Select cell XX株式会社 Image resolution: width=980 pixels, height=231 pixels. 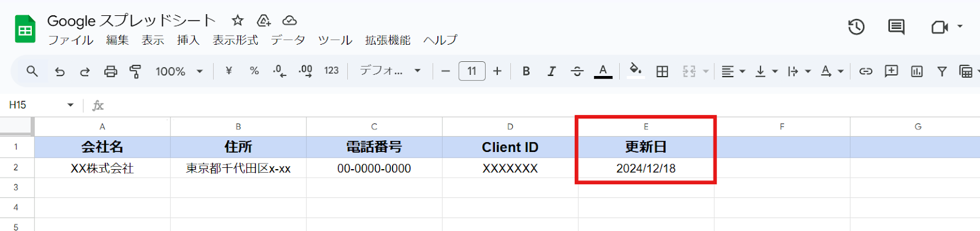pos(102,168)
